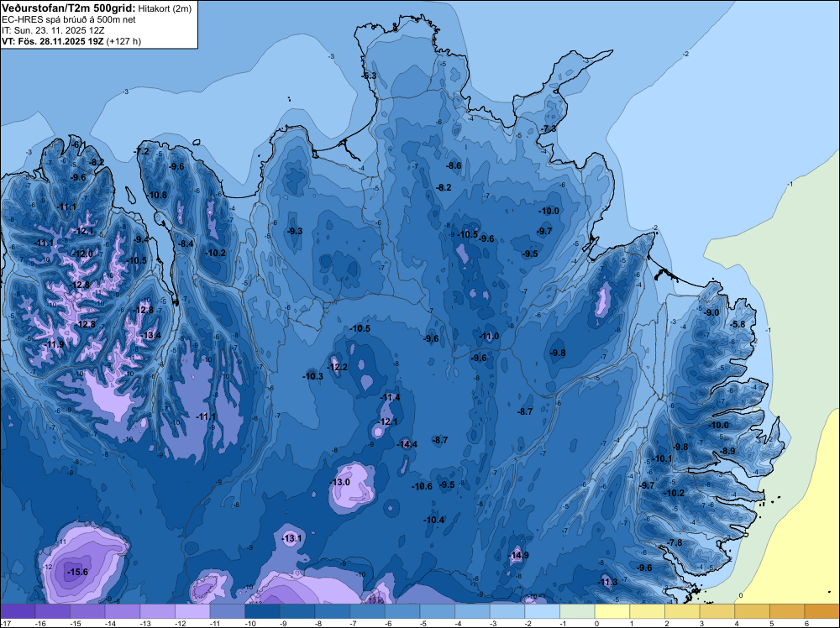The width and height of the screenshot is (840, 628).
Task: Click the legend swatch labeled -5
Action: 438,611
